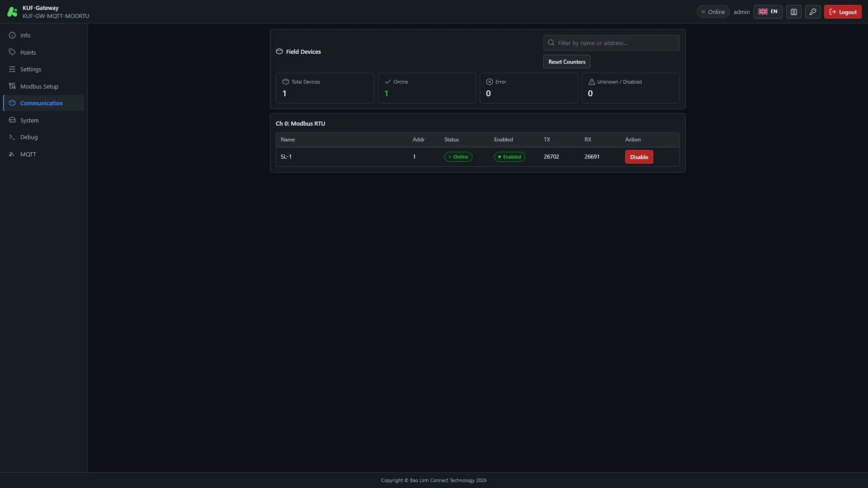Click the KUF-GW-MQTT-MODRTU device name text

[x=56, y=16]
